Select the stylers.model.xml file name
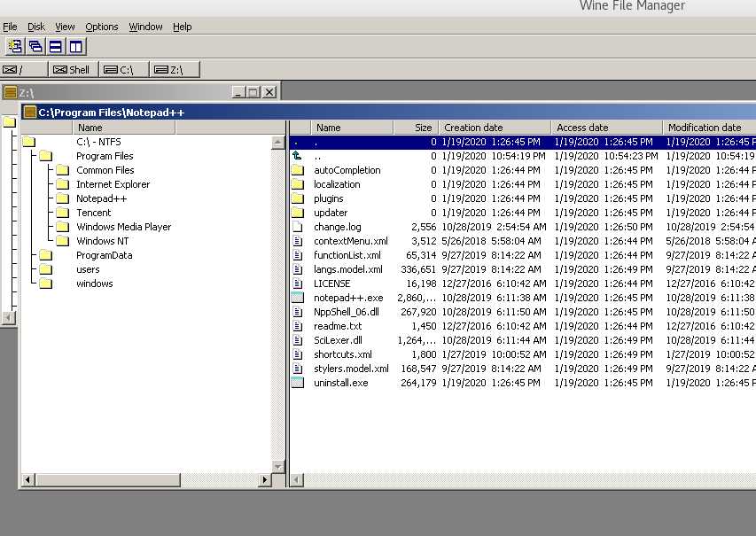Image resolution: width=756 pixels, height=536 pixels. pyautogui.click(x=351, y=369)
